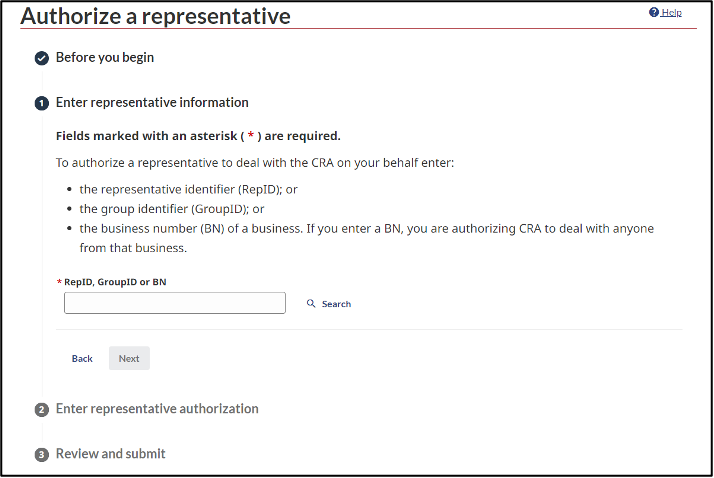Click the Authorize a representative page title

click(x=156, y=16)
